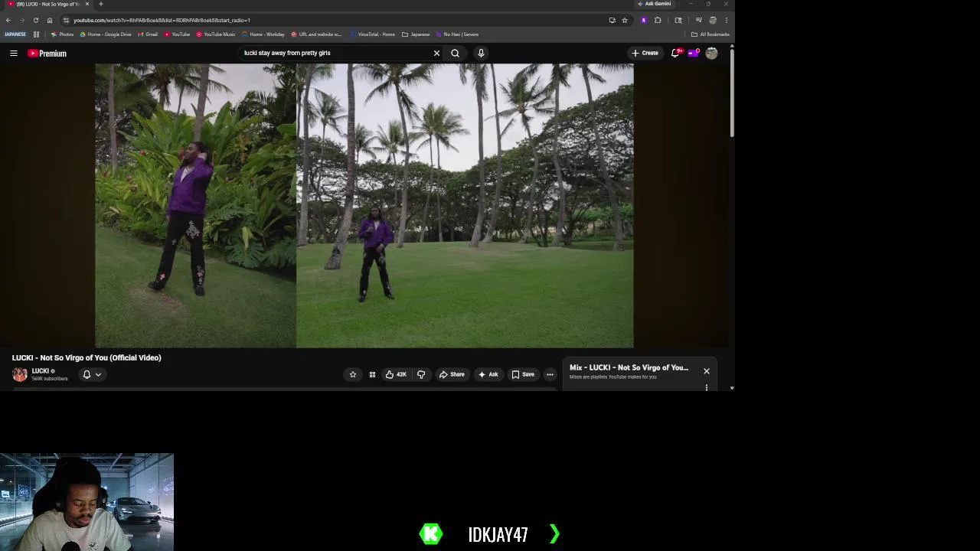The height and width of the screenshot is (551, 980).
Task: Save the video to a playlist
Action: click(523, 374)
